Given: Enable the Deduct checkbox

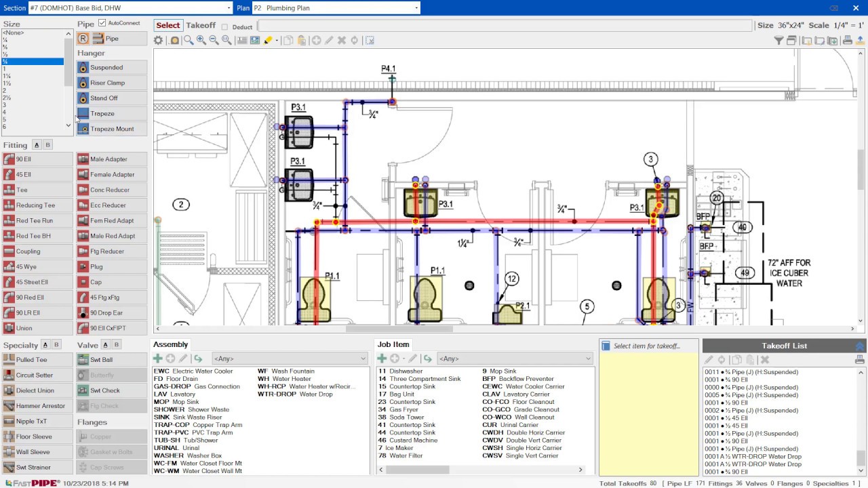Looking at the screenshot, I should [224, 27].
